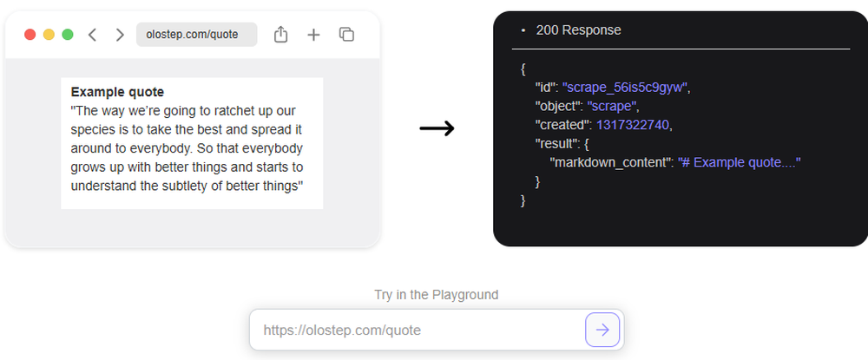Click the quote text starting "The way we're going"
This screenshot has width=868, height=360.
pos(187,148)
